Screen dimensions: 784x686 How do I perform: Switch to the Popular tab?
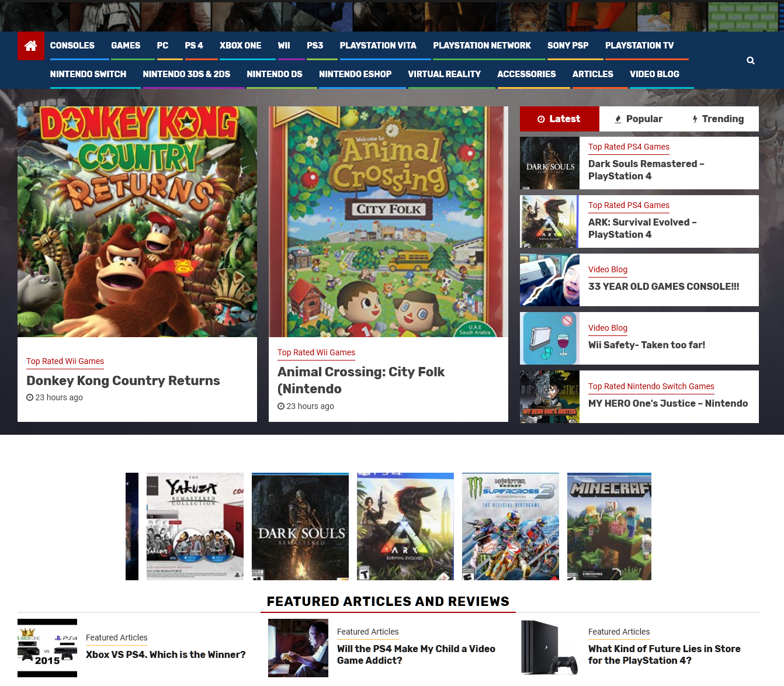639,119
